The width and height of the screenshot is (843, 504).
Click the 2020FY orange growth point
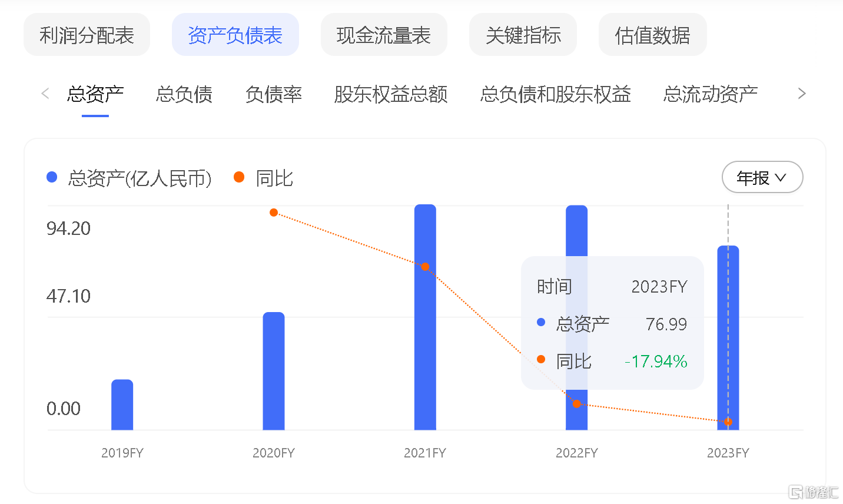(x=274, y=213)
